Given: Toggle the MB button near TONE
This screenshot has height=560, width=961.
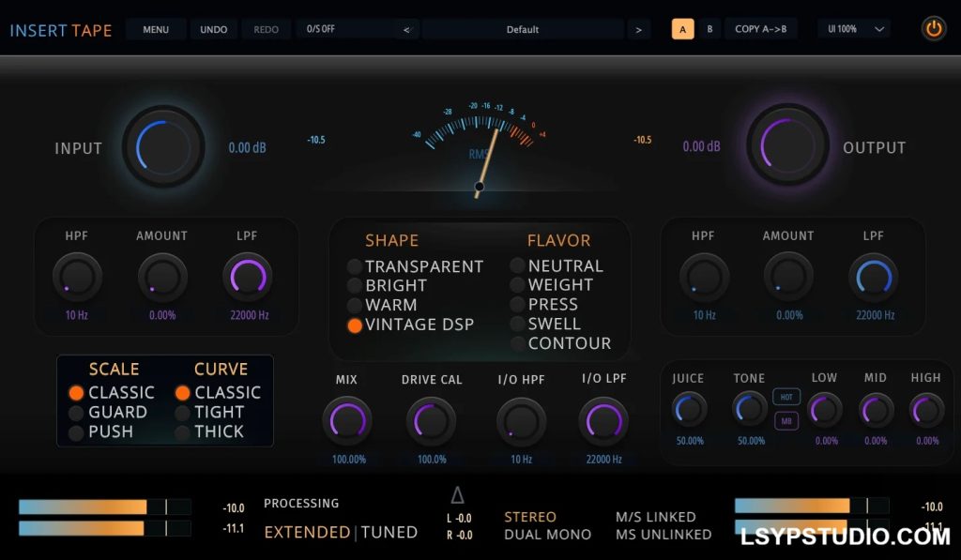Looking at the screenshot, I should pos(786,421).
